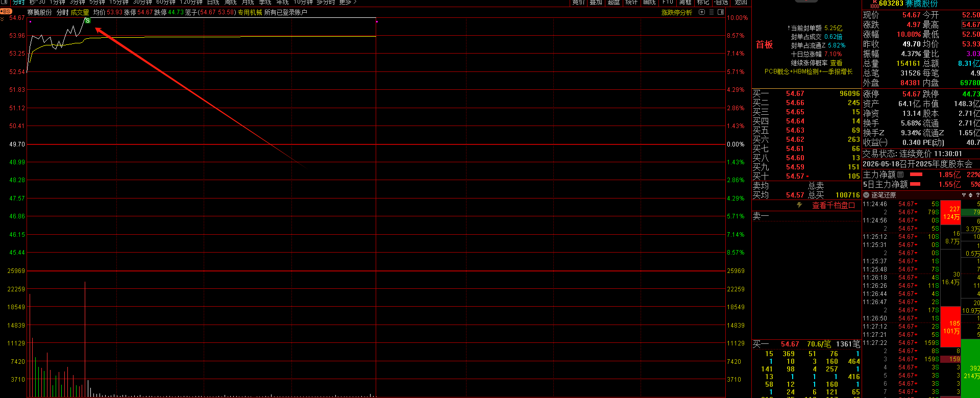Viewport: 980px width, 398px height.
Task: Open the filter funnel in the 逐笔还原 header
Action: [964, 195]
